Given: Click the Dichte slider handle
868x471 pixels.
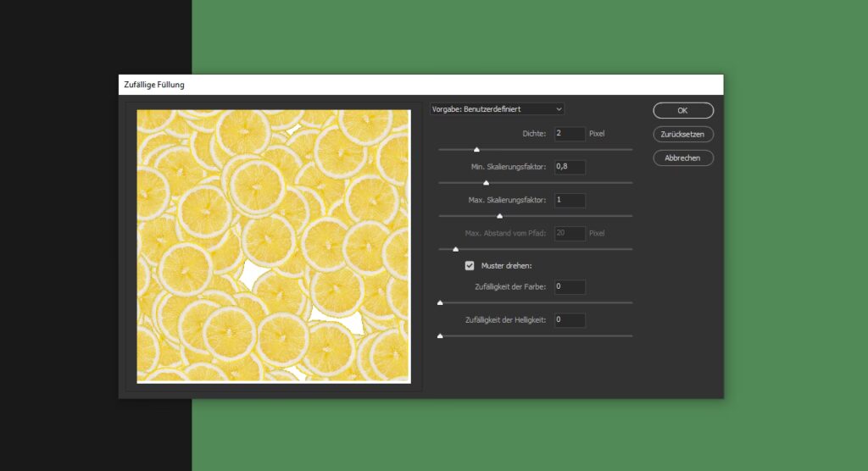Looking at the screenshot, I should point(476,150).
